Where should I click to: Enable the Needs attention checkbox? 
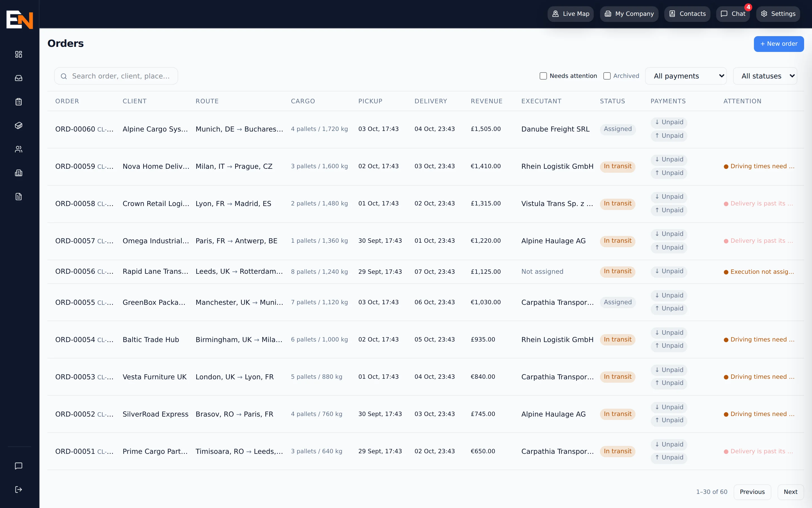coord(543,76)
